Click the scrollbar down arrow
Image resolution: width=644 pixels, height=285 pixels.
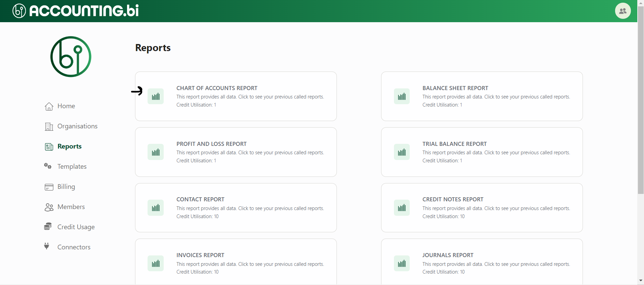tap(641, 280)
